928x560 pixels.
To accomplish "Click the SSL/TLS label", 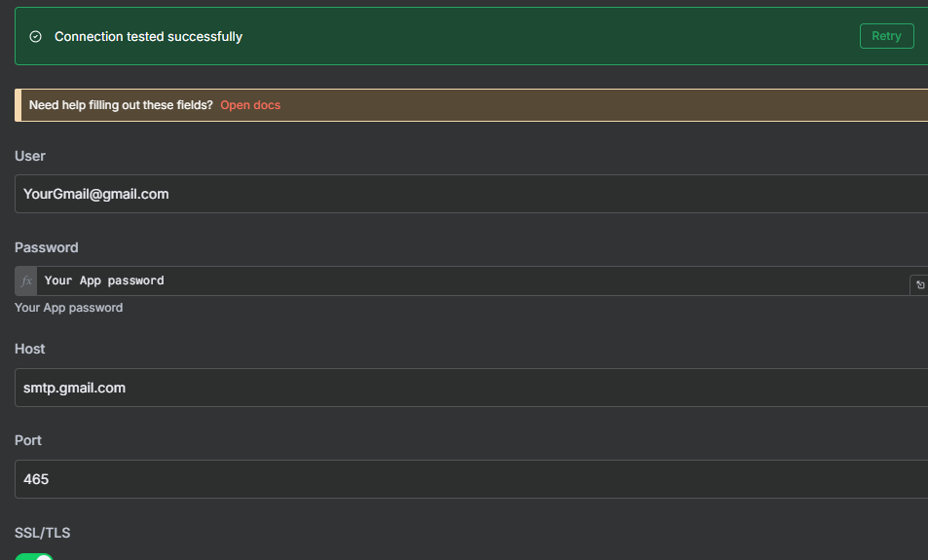I will pyautogui.click(x=43, y=533).
